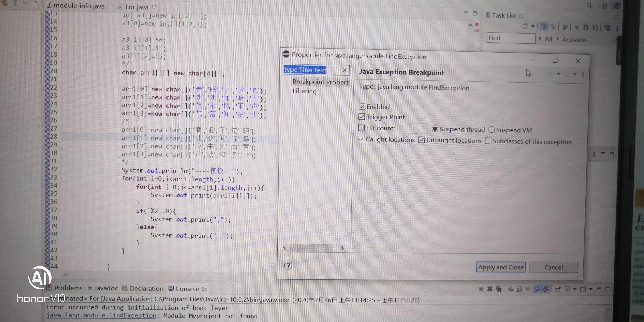The height and width of the screenshot is (322, 644).
Task: Toggle Focus on Workweek icon in Task List
Action: pyautogui.click(x=565, y=27)
